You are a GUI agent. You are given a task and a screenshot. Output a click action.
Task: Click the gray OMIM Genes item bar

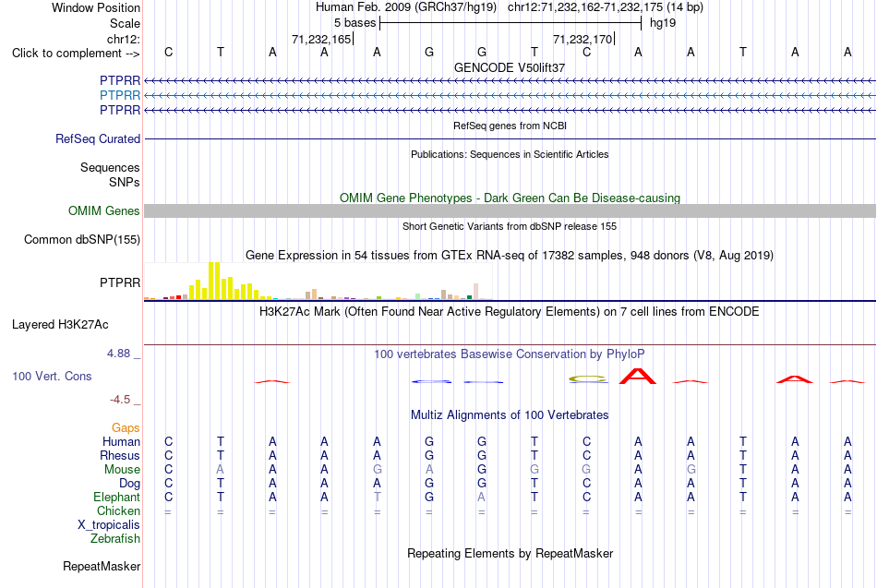(511, 210)
